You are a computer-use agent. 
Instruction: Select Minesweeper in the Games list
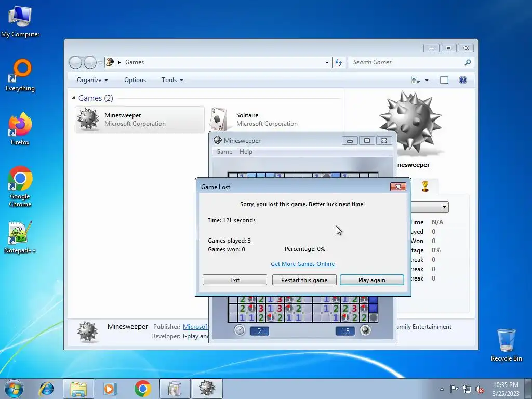pos(139,119)
